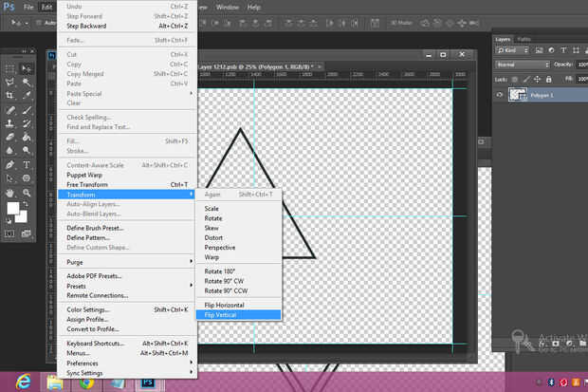Select the Rectangular Marquee tool
This screenshot has height=392, width=588.
9,68
